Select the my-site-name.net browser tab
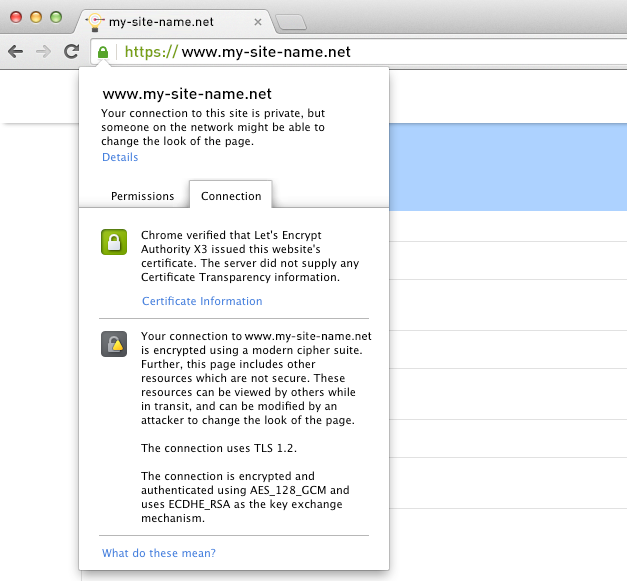Viewport: 627px width, 581px height. (x=175, y=22)
